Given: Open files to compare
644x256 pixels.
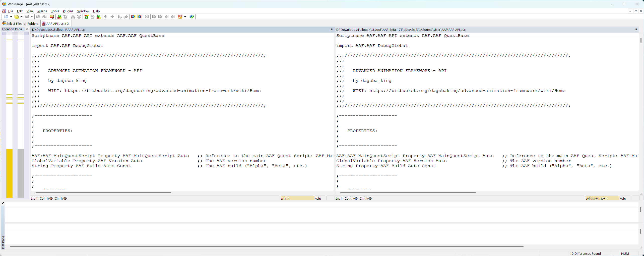Looking at the screenshot, I should (17, 17).
